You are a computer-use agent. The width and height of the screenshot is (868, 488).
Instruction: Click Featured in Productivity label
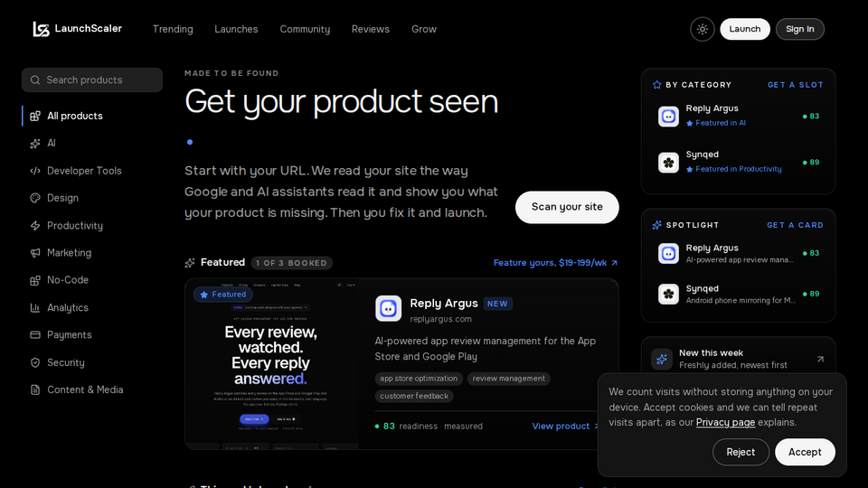[x=739, y=169]
